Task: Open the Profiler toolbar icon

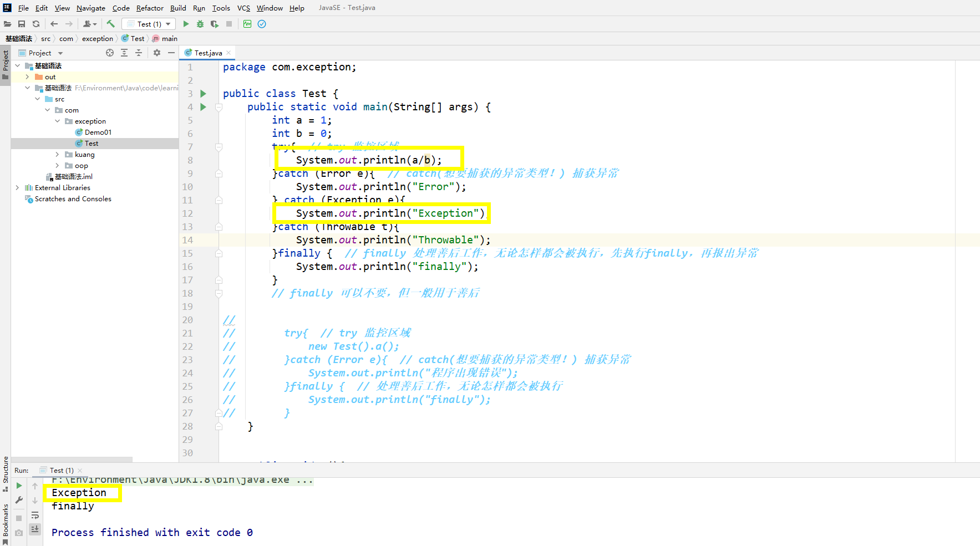Action: pos(247,24)
